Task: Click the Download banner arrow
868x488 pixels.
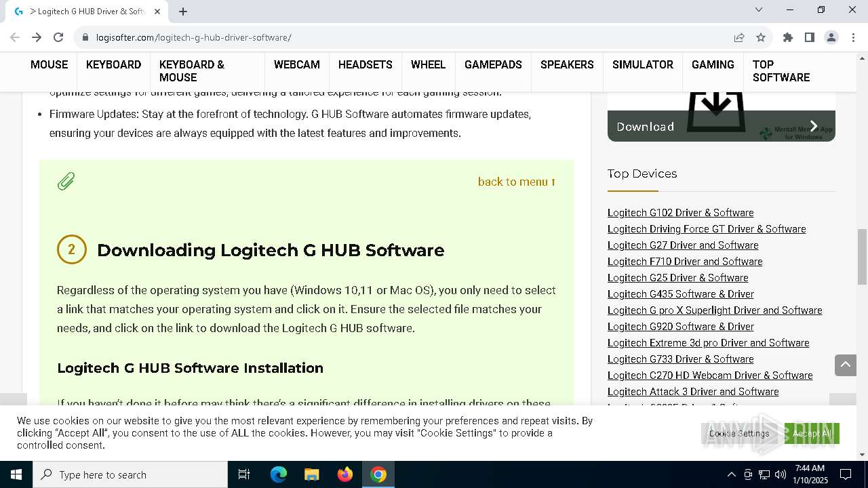Action: coord(814,126)
